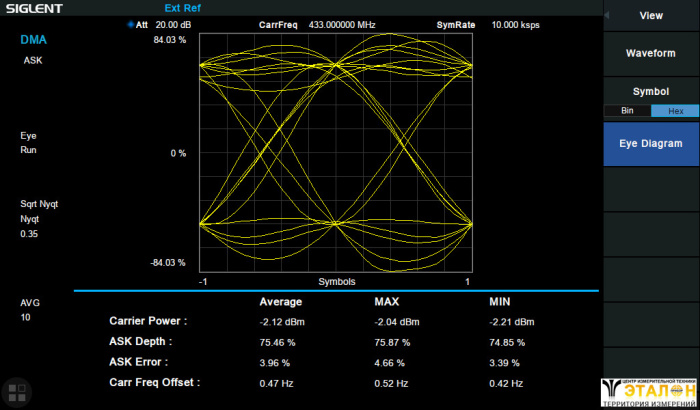Open the DMA mode label
This screenshot has width=700, height=410.
coord(34,41)
